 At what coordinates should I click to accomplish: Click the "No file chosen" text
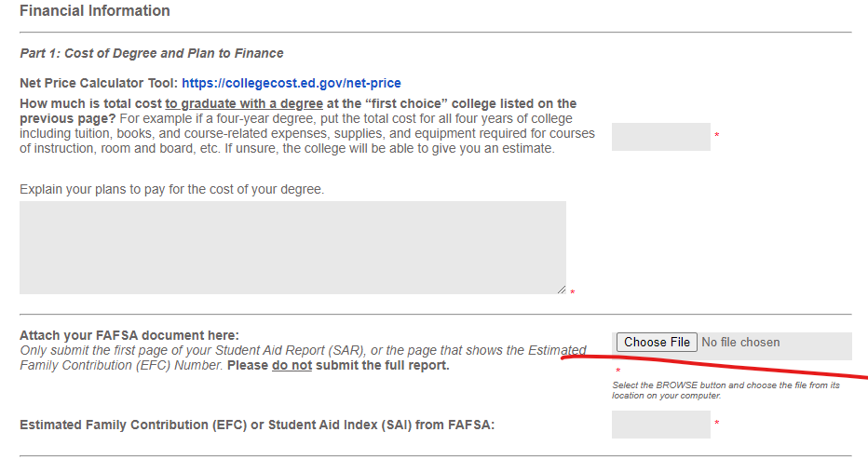[740, 343]
